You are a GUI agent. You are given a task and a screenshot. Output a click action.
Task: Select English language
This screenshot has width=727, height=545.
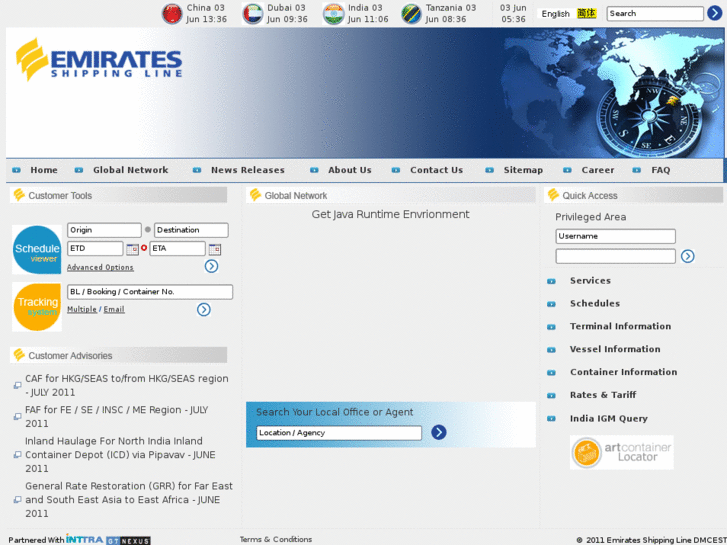555,14
